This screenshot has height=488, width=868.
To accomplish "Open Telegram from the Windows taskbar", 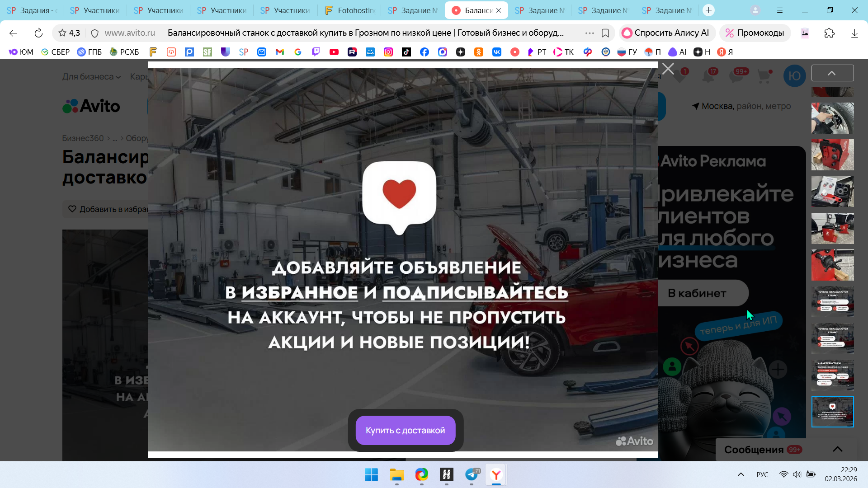I will pyautogui.click(x=472, y=474).
